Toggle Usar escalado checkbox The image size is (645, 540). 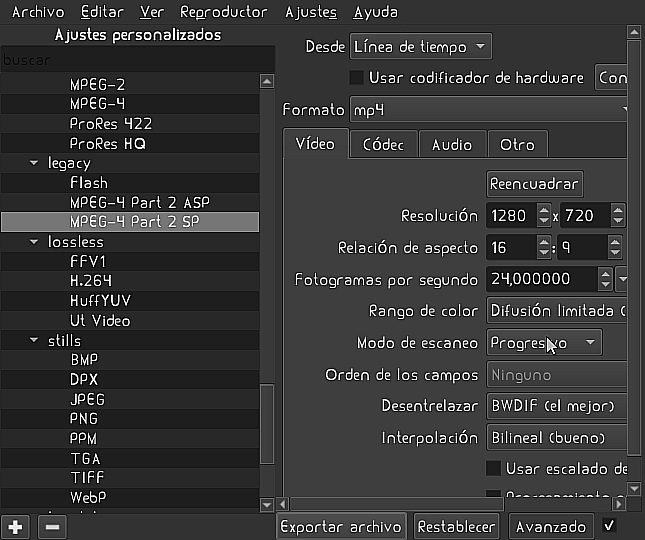click(493, 468)
